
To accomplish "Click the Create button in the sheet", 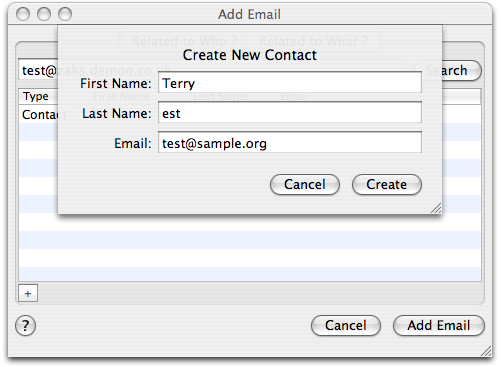I will [387, 184].
